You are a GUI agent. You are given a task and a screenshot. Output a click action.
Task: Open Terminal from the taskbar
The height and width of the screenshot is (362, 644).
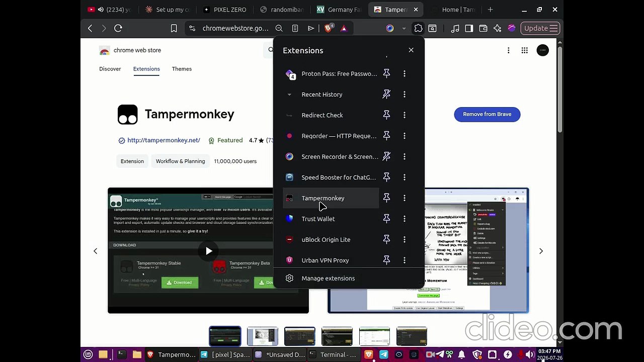(x=333, y=354)
